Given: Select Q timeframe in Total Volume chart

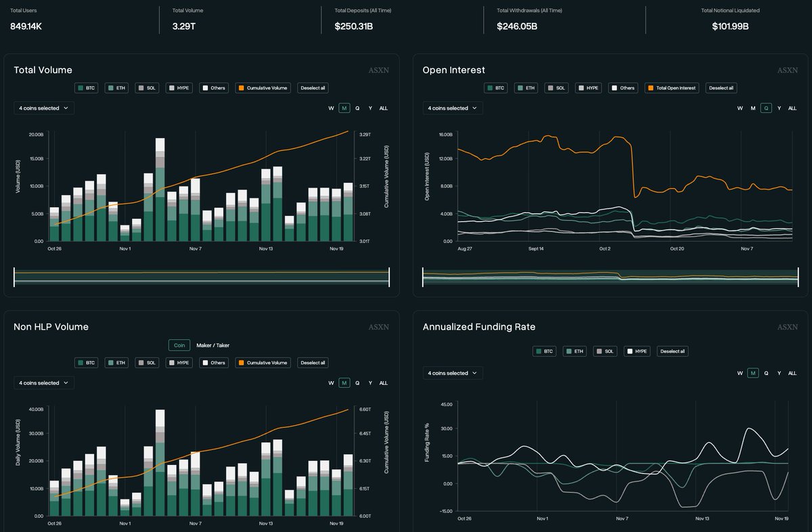Looking at the screenshot, I should tap(357, 108).
